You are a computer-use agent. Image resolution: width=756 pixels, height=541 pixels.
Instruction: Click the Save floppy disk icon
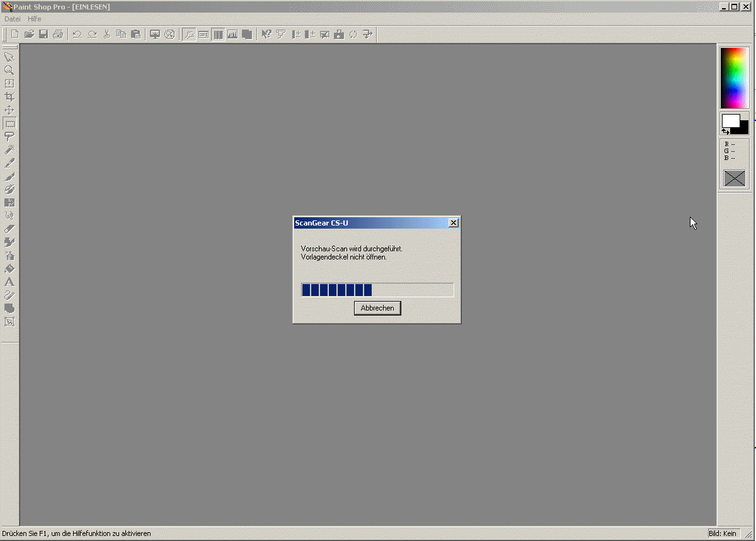tap(43, 34)
